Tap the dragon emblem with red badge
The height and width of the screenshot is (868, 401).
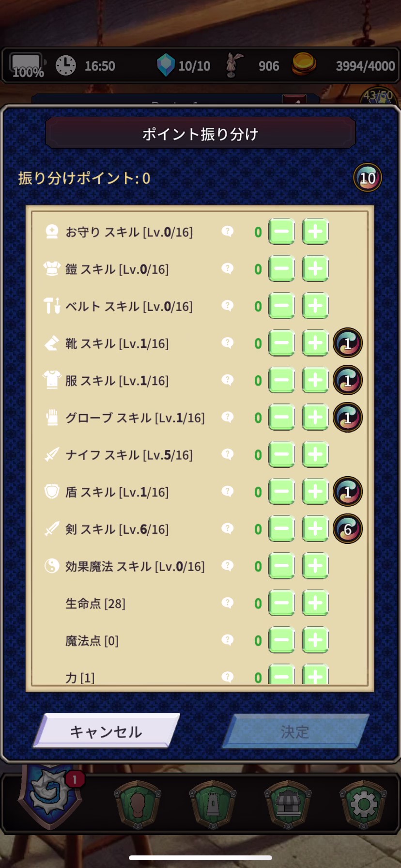[x=50, y=795]
